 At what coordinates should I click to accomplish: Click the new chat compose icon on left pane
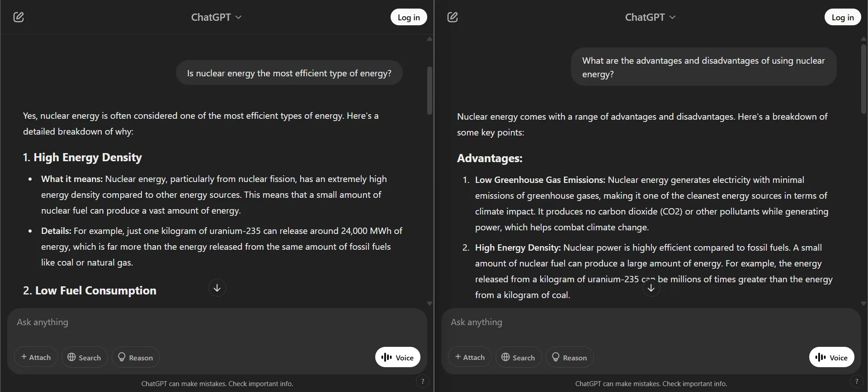tap(19, 17)
